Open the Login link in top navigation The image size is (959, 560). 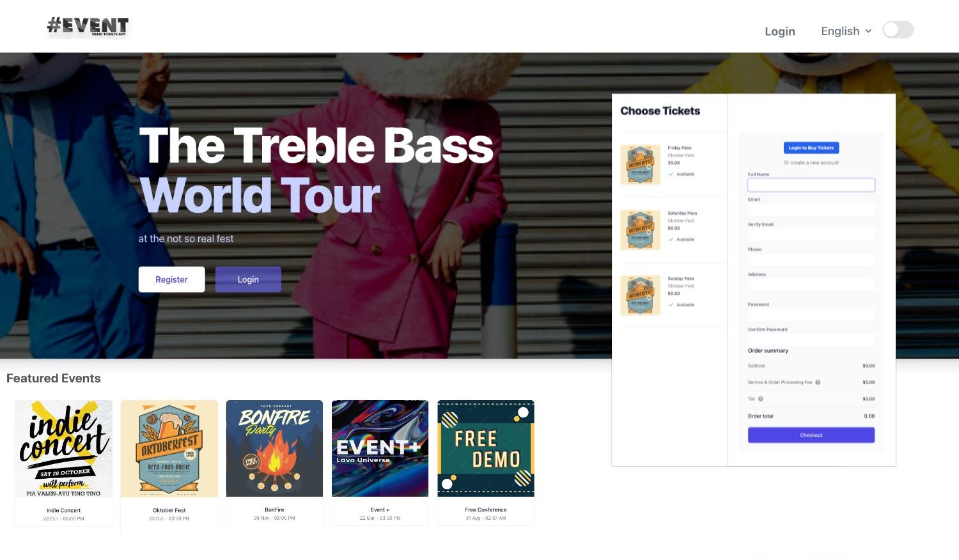[x=780, y=31]
